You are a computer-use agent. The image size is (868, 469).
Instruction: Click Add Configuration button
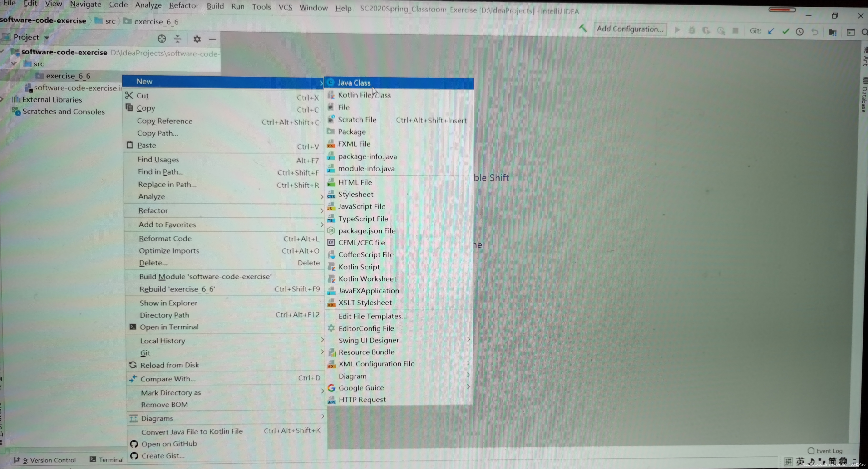[x=630, y=29]
